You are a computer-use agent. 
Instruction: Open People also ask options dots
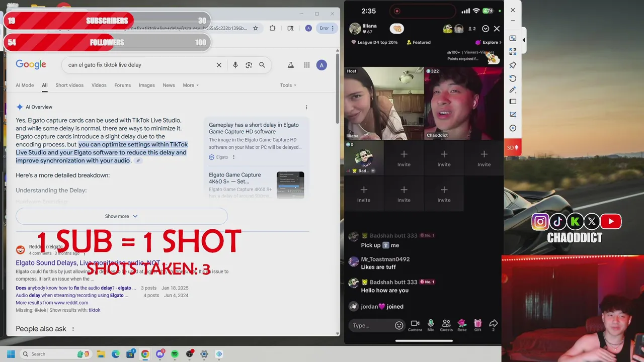point(73,329)
